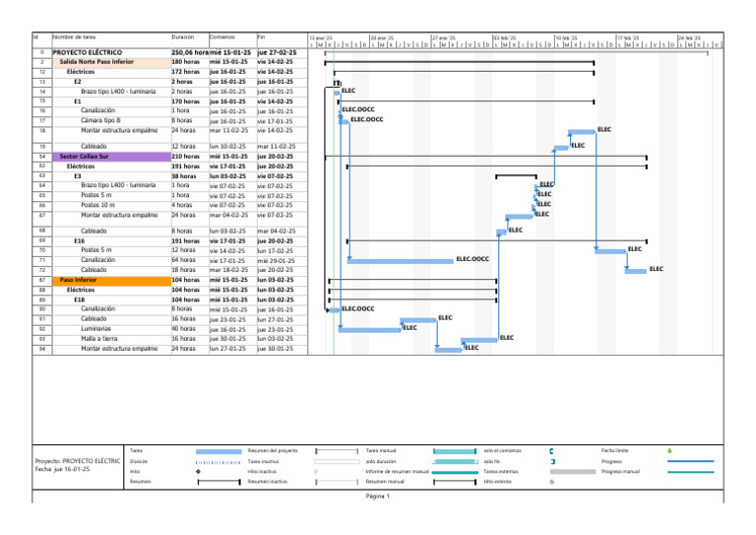Click the dotted División sample in the legend
Screen dimensions: 756x535
pyautogui.click(x=218, y=462)
